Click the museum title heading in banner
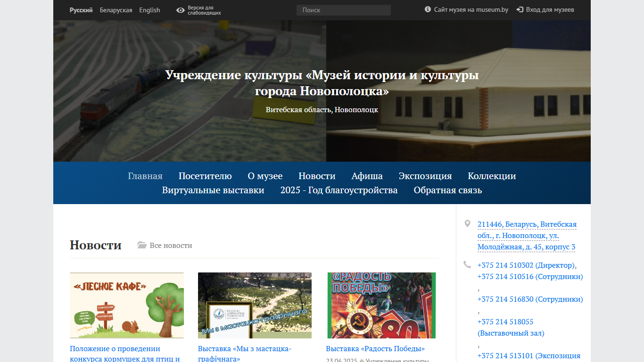The image size is (644, 362). point(322,82)
